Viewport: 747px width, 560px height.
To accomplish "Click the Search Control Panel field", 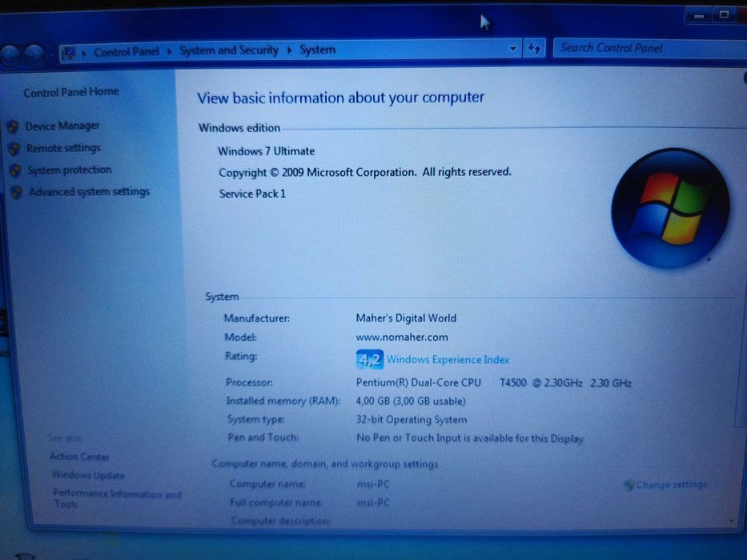I will pos(649,48).
